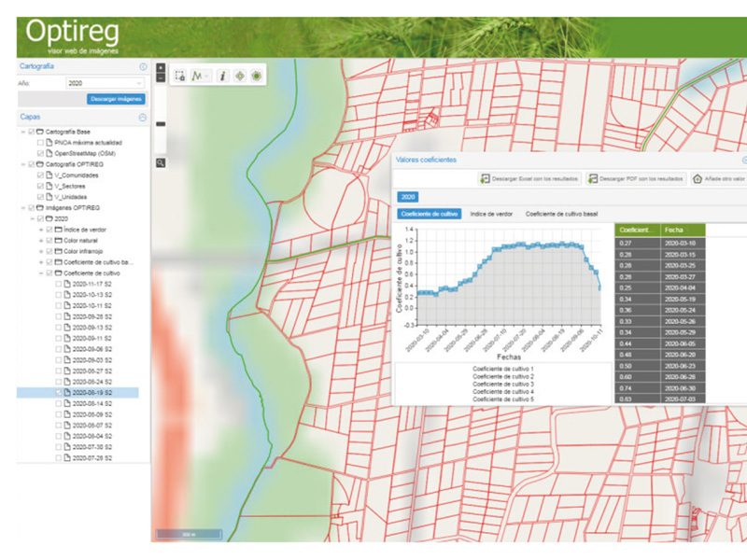Screen dimensions: 747x560
Task: Tick the 2020-11-17 S2 image checkbox
Action: 58,283
